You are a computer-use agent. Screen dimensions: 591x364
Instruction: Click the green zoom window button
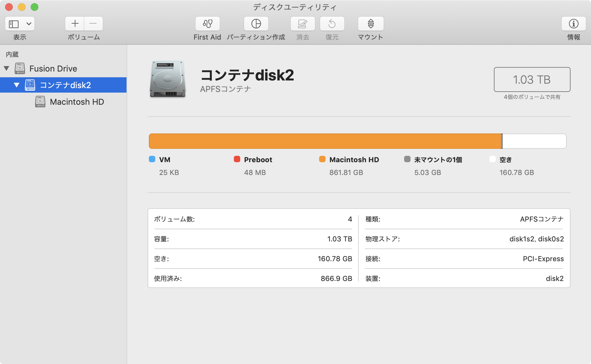coord(35,7)
